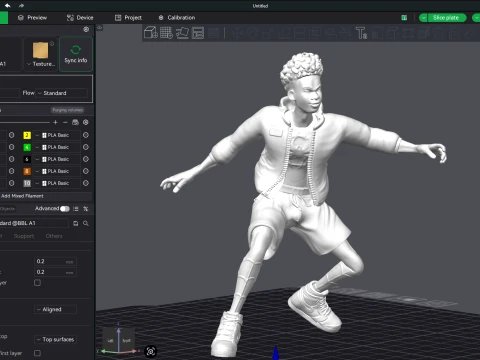This screenshot has height=360, width=480.
Task: Open PLA Basic dropdown for filament 10
Action: pos(57,183)
